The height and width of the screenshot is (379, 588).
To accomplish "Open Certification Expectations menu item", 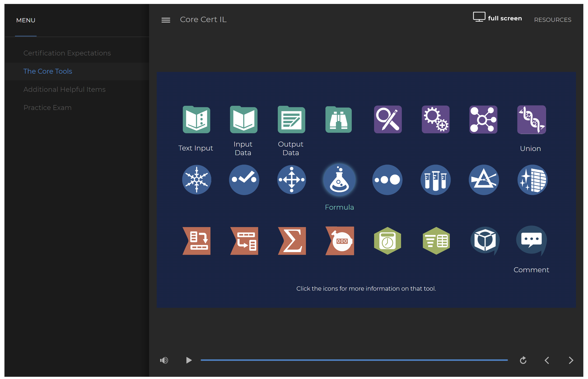I will [x=67, y=53].
